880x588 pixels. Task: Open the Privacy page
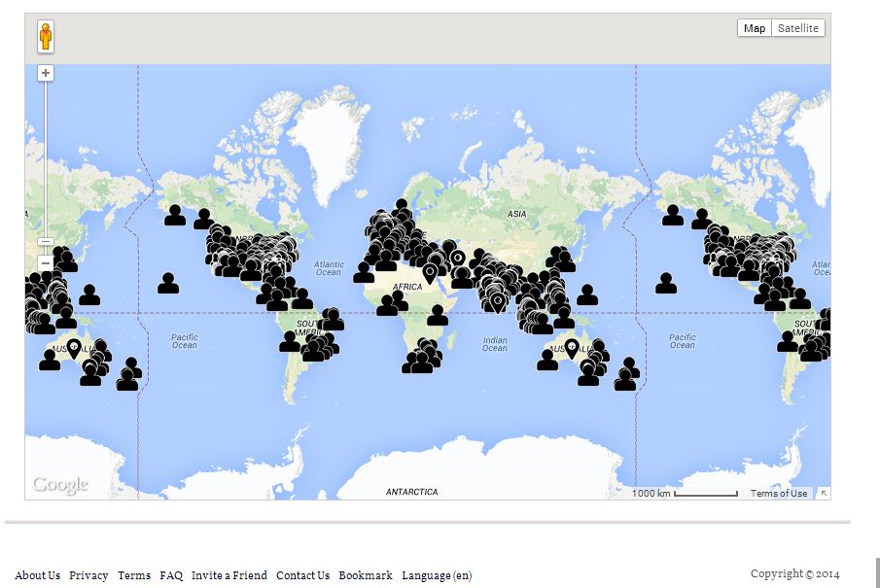(88, 575)
